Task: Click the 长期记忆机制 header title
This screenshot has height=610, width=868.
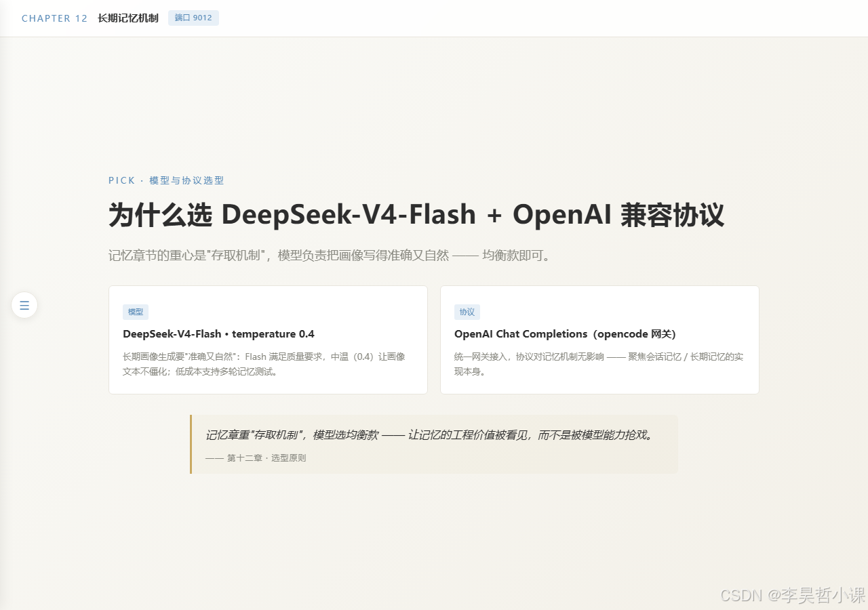Action: 128,18
